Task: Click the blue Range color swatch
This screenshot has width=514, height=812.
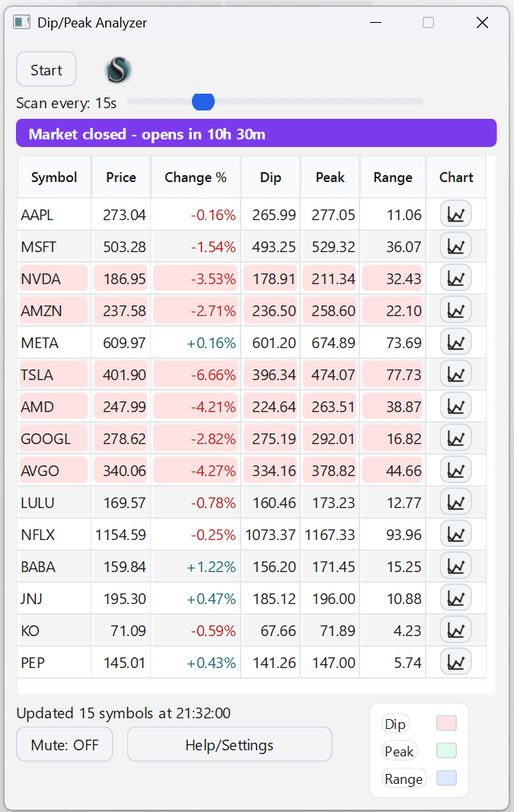Action: click(x=446, y=778)
